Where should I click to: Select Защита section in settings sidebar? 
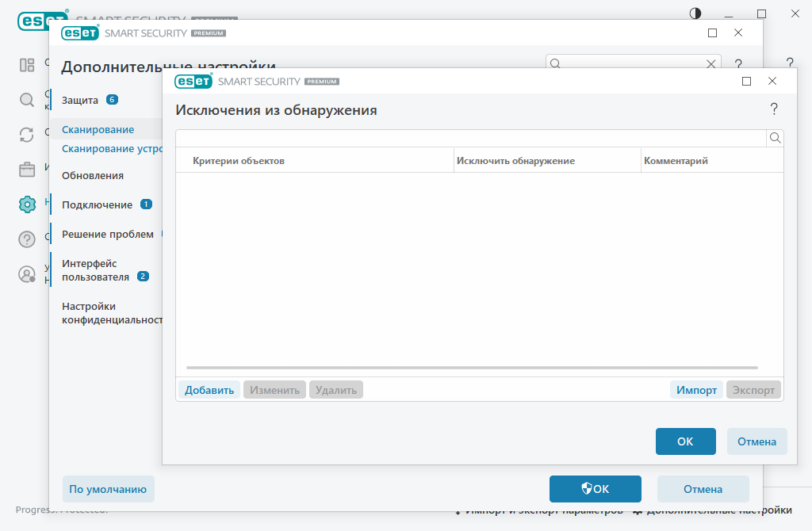(x=80, y=100)
